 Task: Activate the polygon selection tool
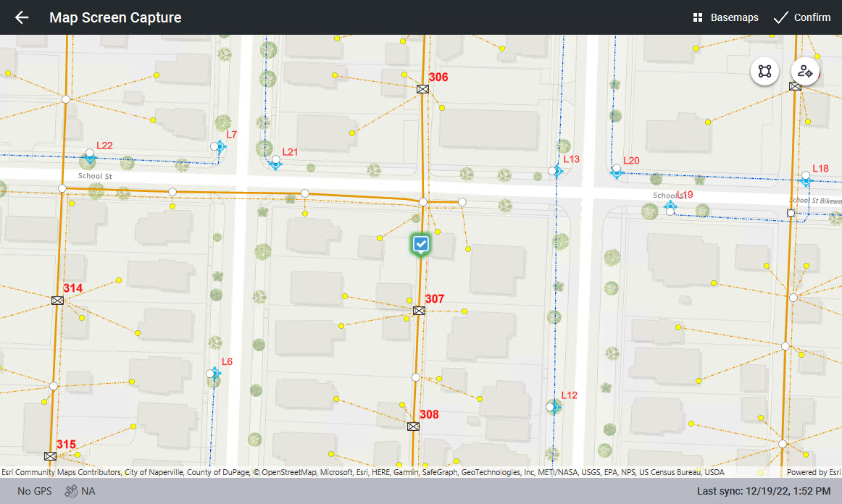764,71
